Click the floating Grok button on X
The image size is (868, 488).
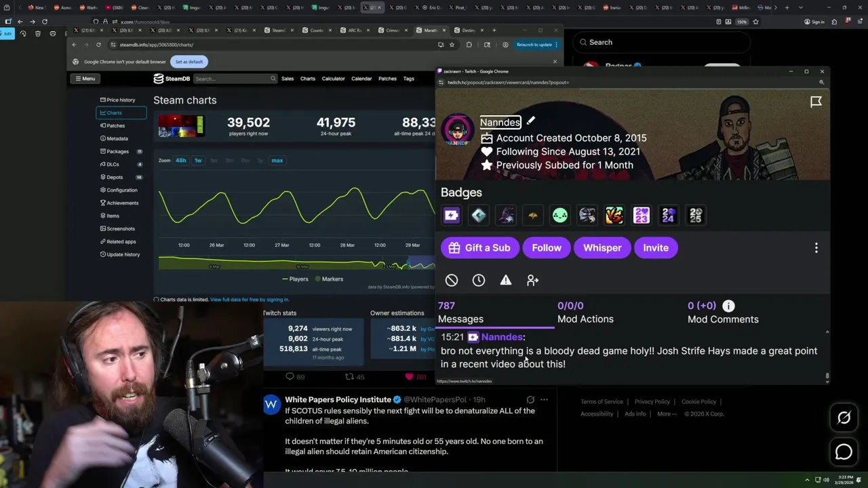[x=844, y=418]
